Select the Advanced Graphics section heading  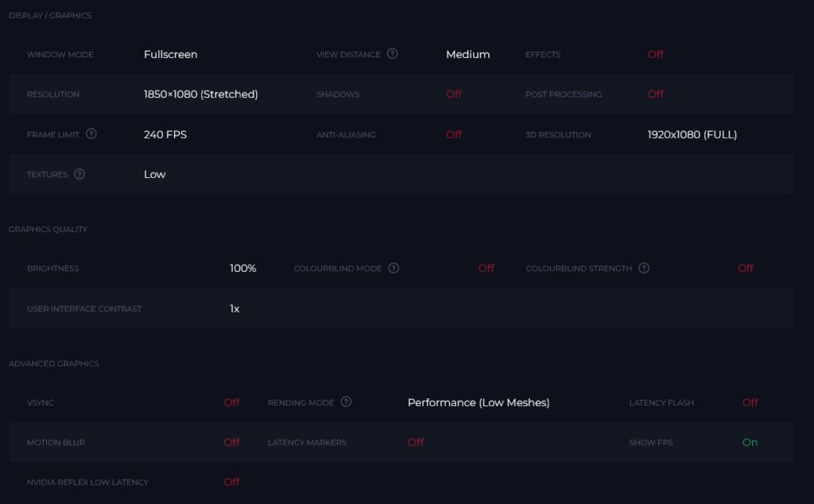click(53, 364)
